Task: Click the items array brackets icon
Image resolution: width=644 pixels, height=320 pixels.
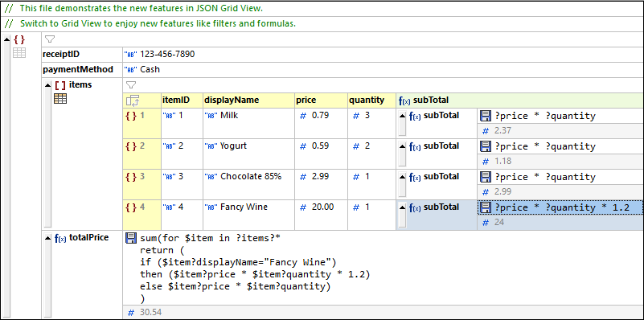Action: click(x=60, y=85)
